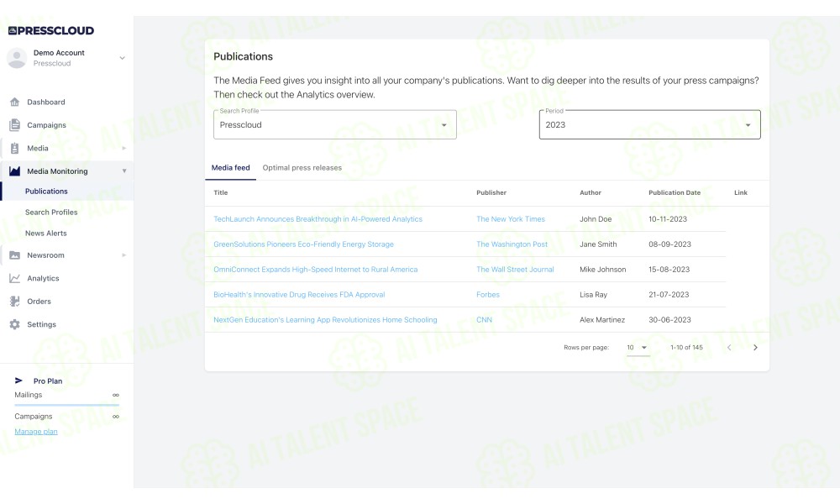Click the Media Monitoring chart icon
The width and height of the screenshot is (840, 504).
point(14,171)
